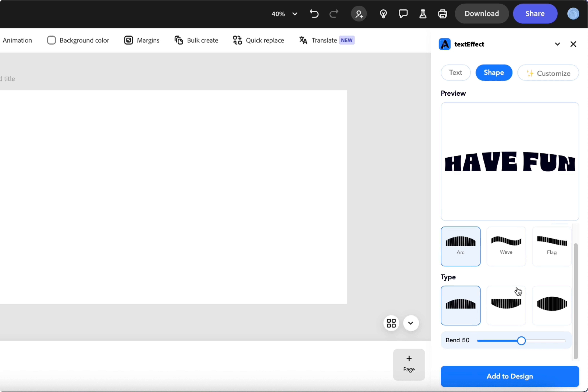Click the undo arrow icon
The height and width of the screenshot is (392, 588).
tap(314, 14)
